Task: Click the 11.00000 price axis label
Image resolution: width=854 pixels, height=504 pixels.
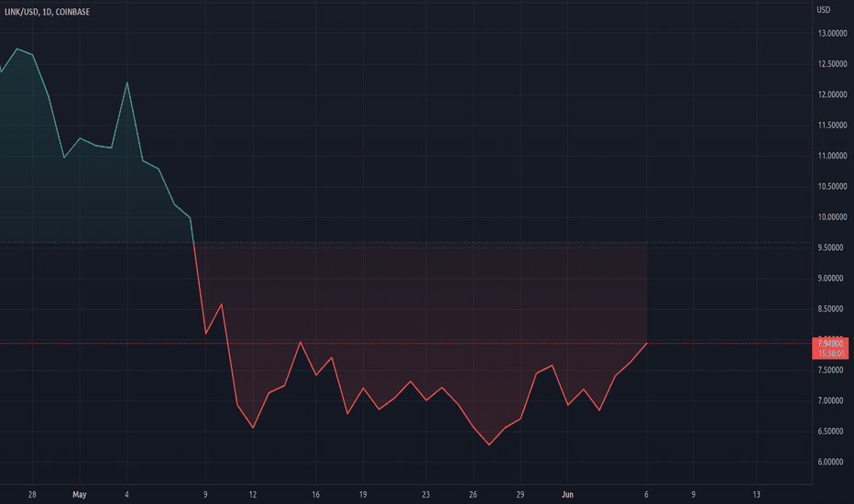Action: tap(832, 155)
